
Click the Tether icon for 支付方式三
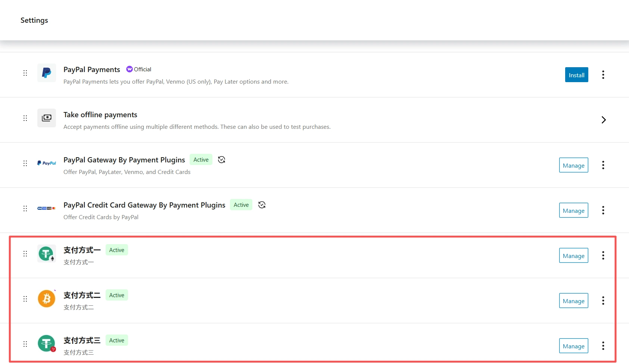(47, 344)
